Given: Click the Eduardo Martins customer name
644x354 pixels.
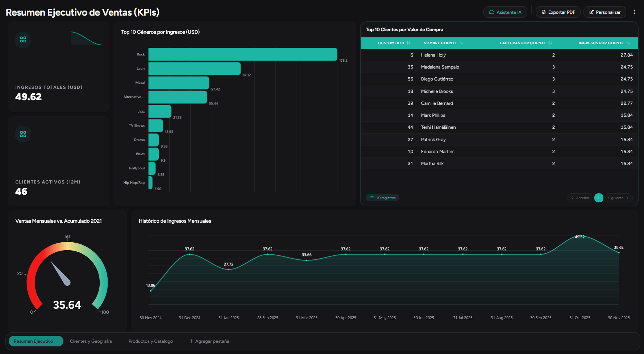Looking at the screenshot, I should tap(438, 152).
